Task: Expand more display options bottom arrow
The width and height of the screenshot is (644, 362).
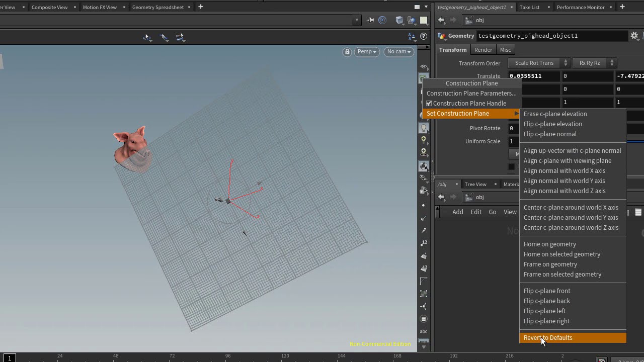Action: [424, 347]
